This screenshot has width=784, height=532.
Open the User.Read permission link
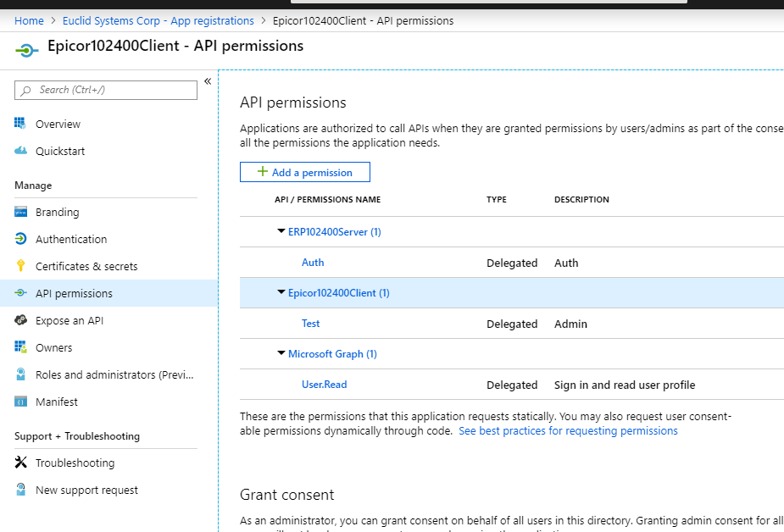(324, 384)
